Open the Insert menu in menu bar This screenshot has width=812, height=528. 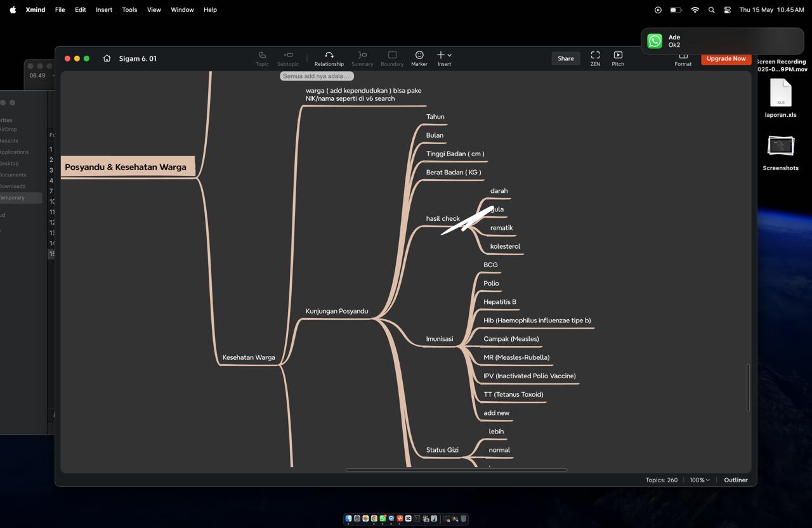click(104, 10)
